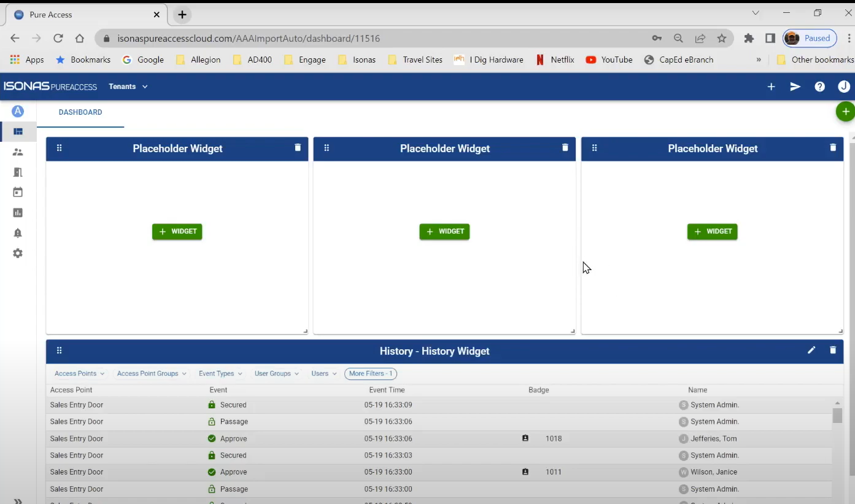The height and width of the screenshot is (504, 855).
Task: Click the browser zoom magnifier icon
Action: point(678,38)
